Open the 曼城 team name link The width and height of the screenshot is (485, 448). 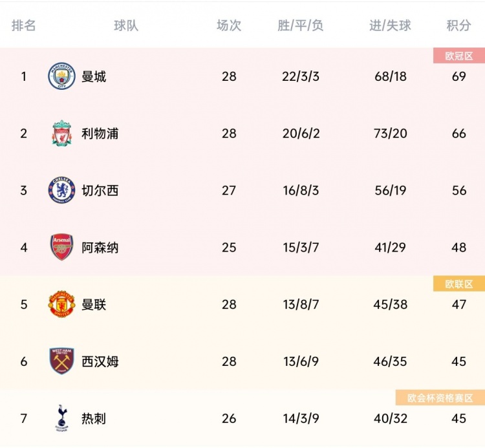click(x=94, y=76)
